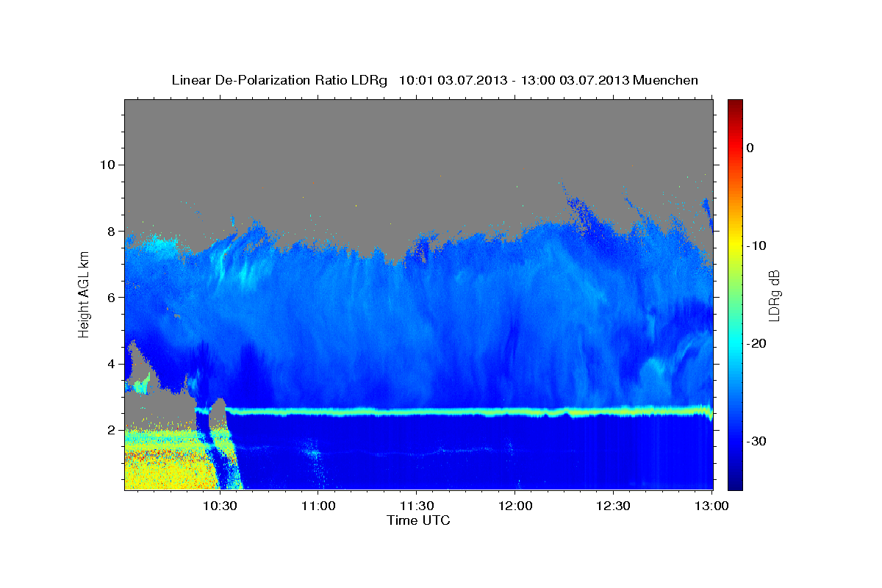The width and height of the screenshot is (882, 588).
Task: Click the 11:30 time tick label
Action: pyautogui.click(x=417, y=506)
